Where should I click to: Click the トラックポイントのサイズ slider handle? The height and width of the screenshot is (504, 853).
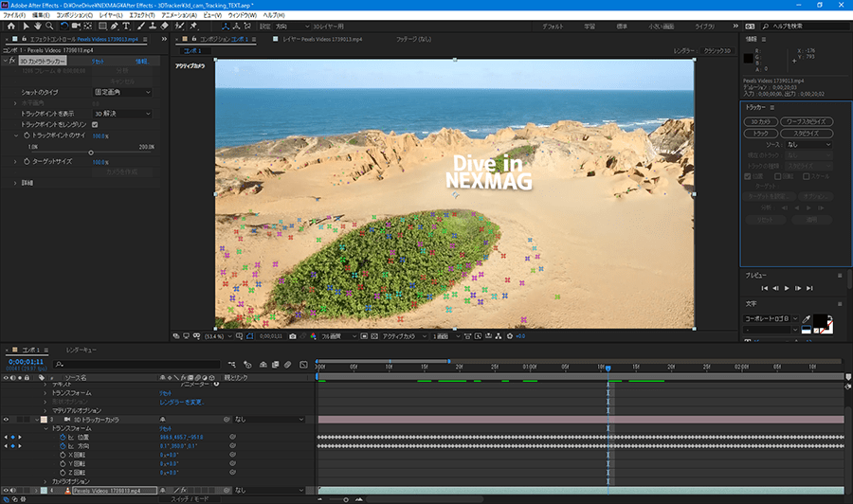[x=91, y=153]
